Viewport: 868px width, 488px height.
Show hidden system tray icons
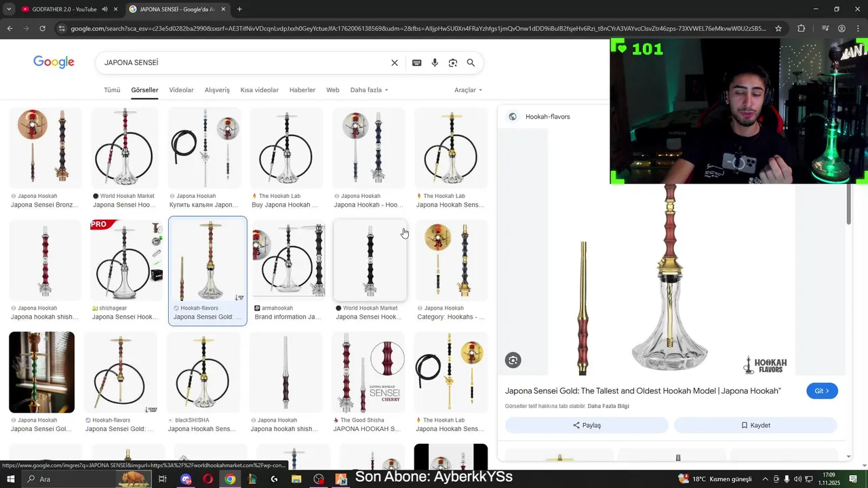click(766, 479)
